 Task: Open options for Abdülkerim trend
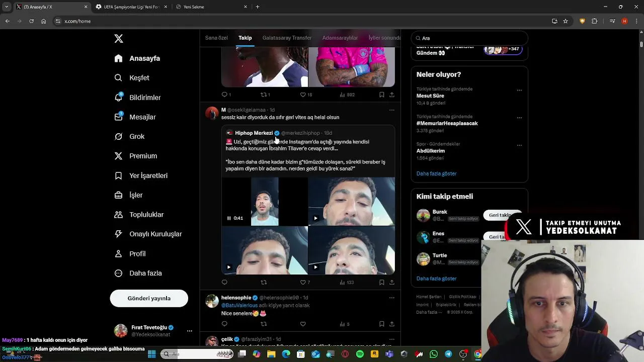click(519, 145)
